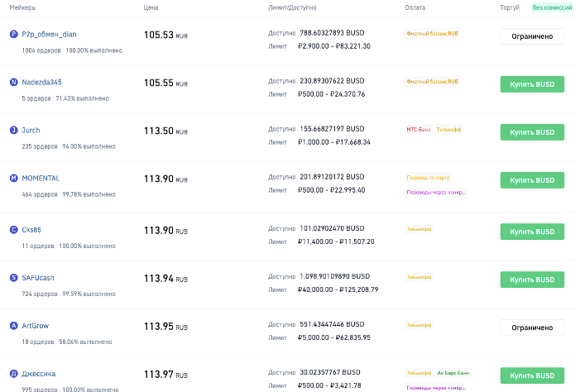Click Ограничено button in ArtGrow row
The width and height of the screenshot is (585, 392).
(x=532, y=327)
